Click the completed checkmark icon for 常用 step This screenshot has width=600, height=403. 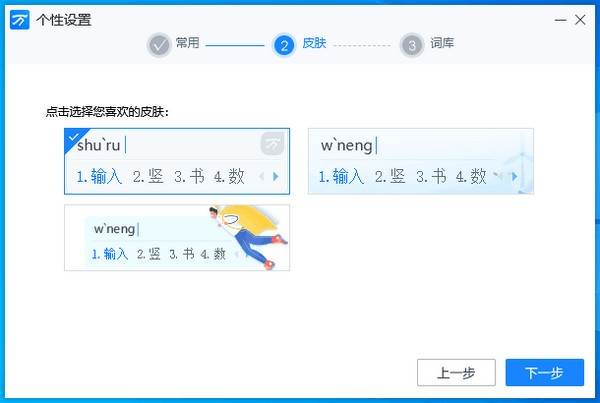point(159,45)
